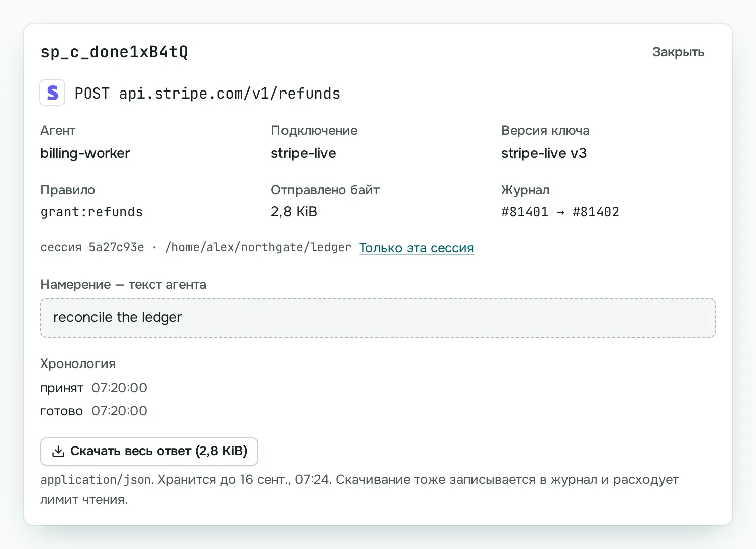Click the agent value billing-worker

click(x=85, y=153)
